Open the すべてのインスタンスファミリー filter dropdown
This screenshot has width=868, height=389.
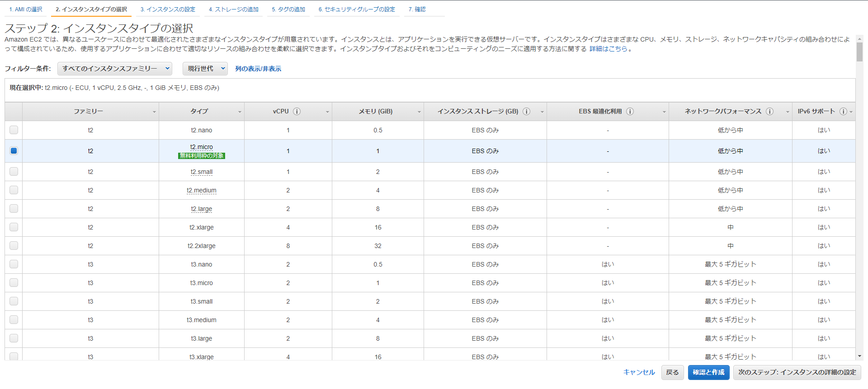tap(115, 69)
